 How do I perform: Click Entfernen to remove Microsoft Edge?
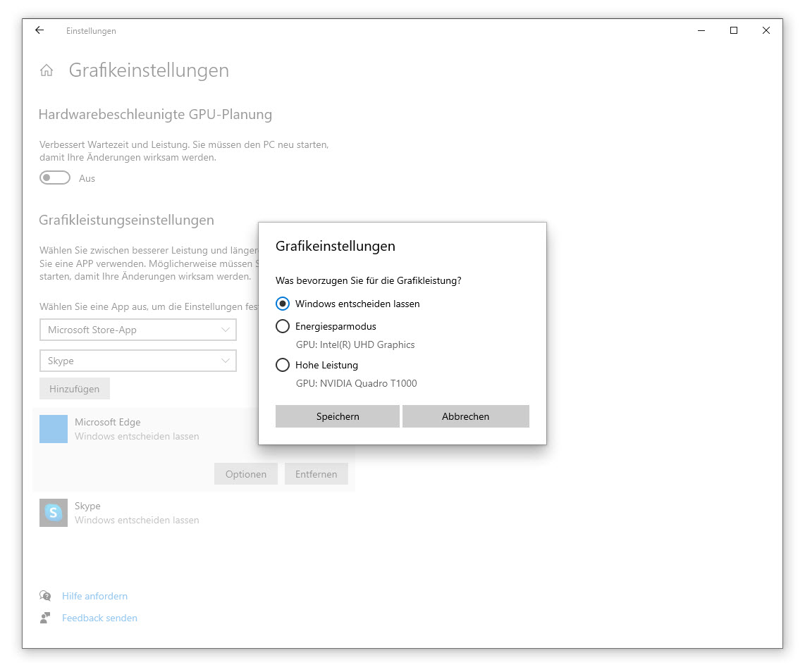316,473
